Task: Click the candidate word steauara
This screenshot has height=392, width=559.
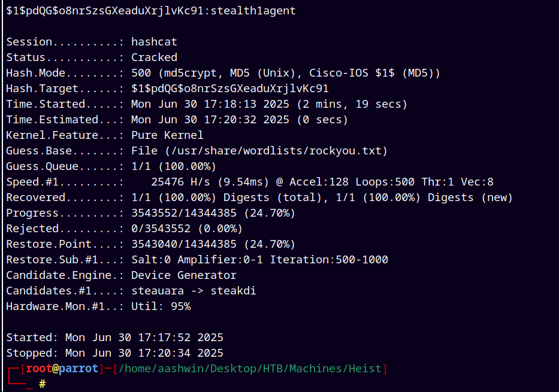Action: (158, 291)
